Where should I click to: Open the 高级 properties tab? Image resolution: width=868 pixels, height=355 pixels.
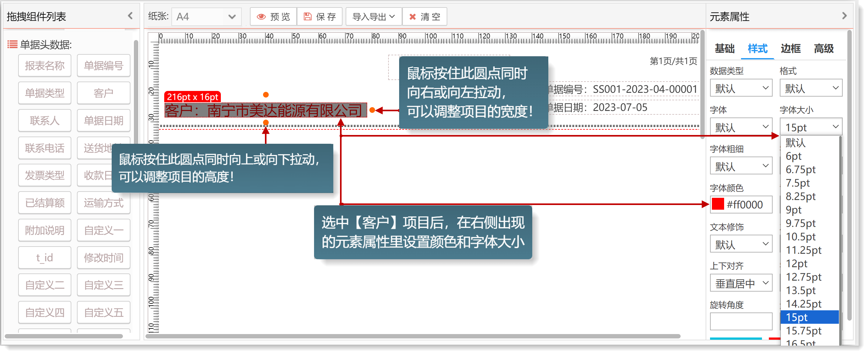824,49
